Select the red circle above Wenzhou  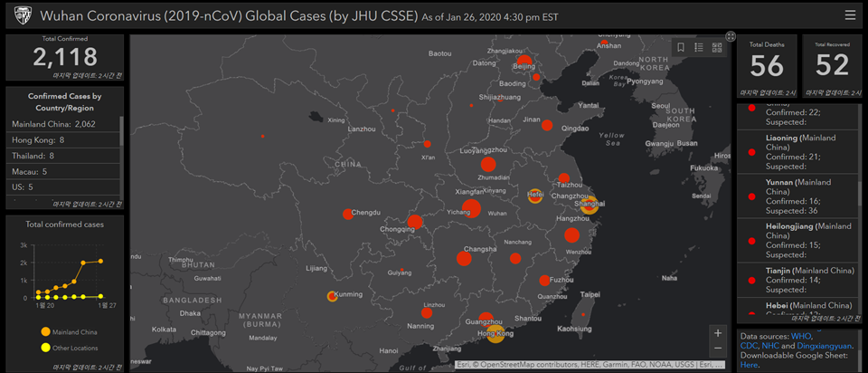click(x=571, y=235)
